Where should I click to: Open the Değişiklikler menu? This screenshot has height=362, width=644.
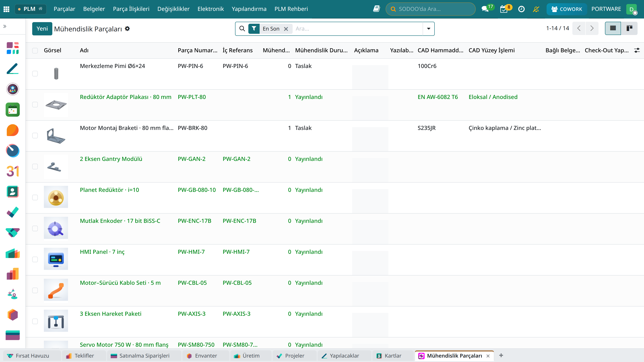[173, 9]
